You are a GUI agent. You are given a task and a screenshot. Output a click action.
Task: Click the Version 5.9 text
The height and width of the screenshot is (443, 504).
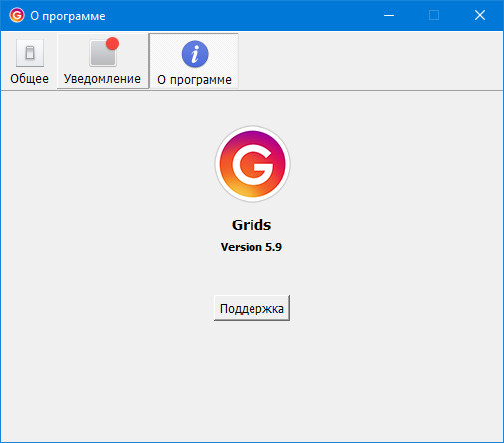tap(252, 247)
